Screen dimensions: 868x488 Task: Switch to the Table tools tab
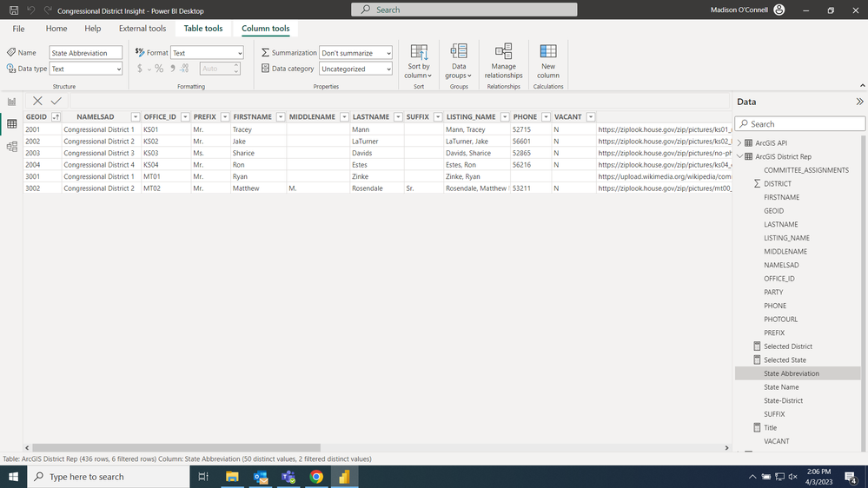(x=203, y=28)
